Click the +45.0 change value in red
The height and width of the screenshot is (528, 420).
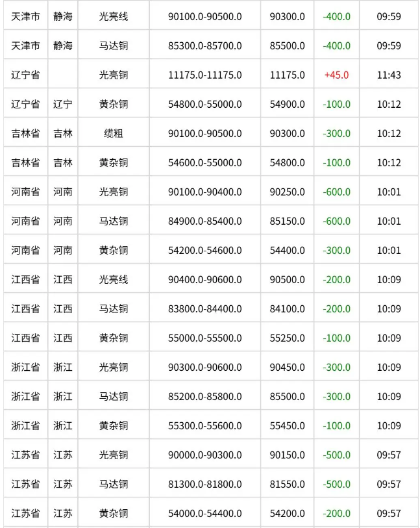click(336, 75)
